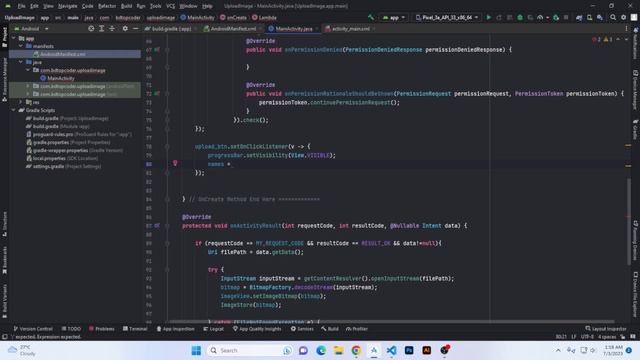Open the File menu

click(x=21, y=6)
